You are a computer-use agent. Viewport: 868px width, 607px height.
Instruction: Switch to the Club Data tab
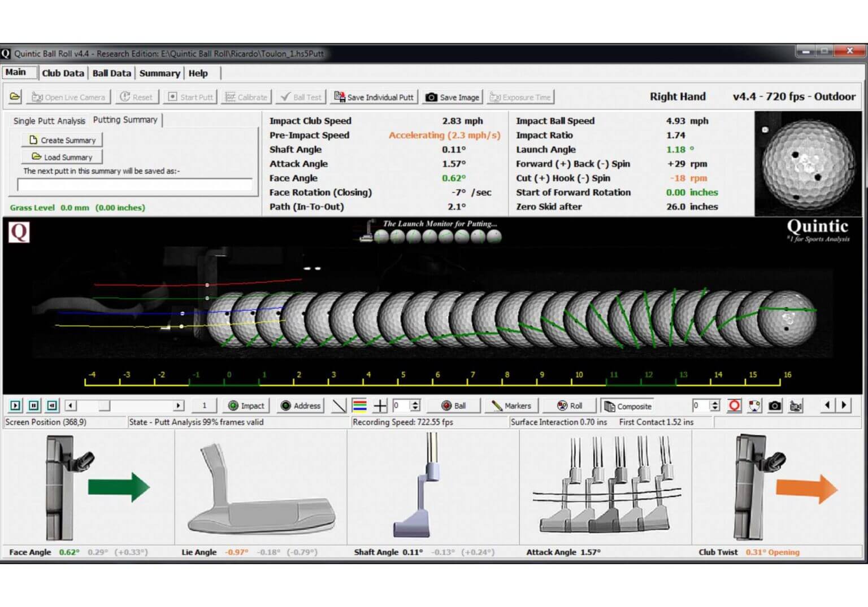point(63,73)
